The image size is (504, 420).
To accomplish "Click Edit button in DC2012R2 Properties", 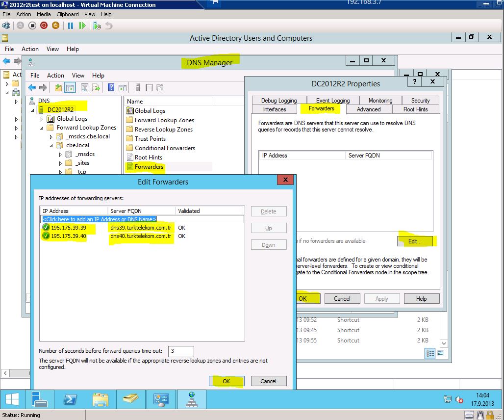I will (415, 241).
